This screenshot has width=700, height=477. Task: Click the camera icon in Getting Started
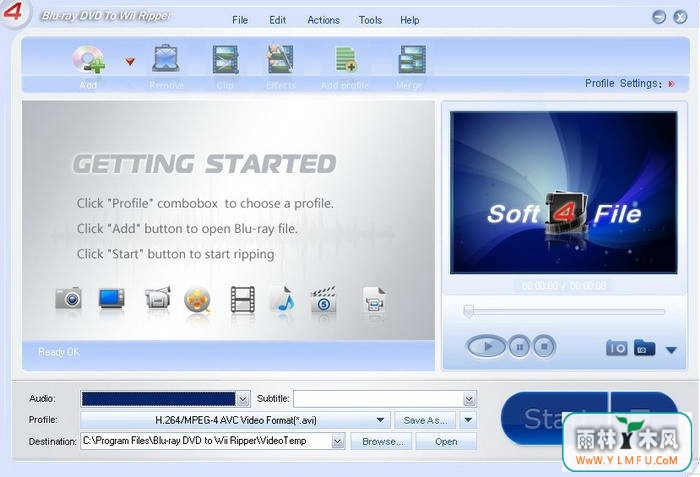tap(68, 298)
